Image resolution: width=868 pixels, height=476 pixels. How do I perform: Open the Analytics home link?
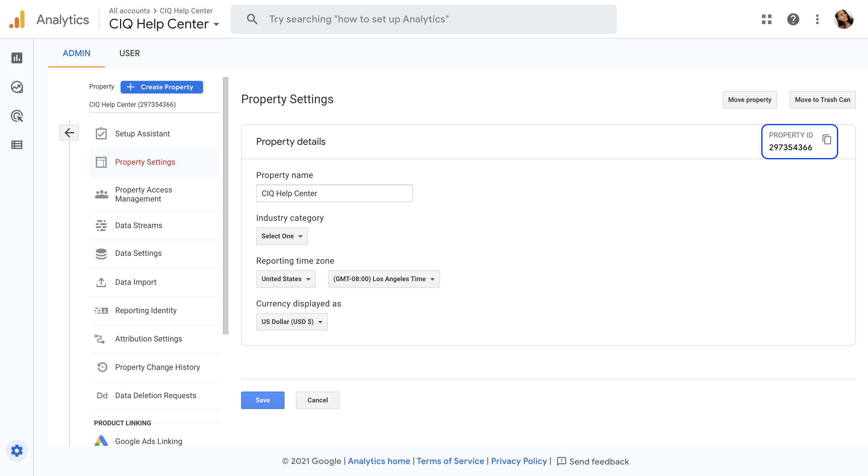coord(379,461)
